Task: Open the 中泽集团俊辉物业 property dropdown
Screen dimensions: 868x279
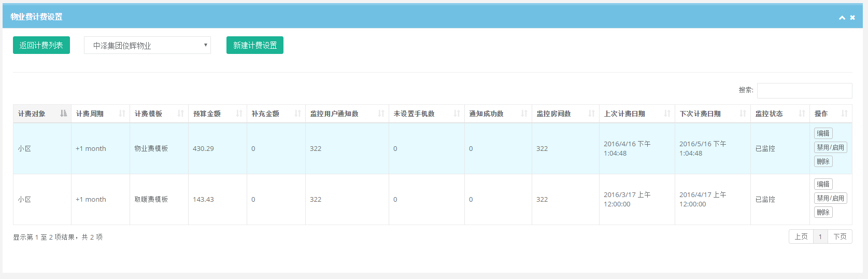Action: pyautogui.click(x=147, y=46)
